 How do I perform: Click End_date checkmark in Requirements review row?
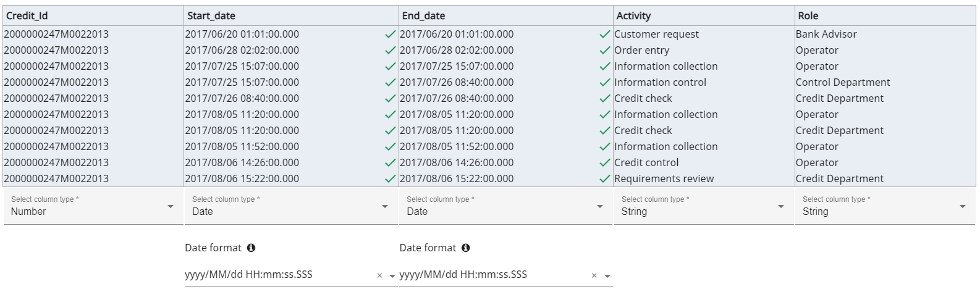(605, 179)
